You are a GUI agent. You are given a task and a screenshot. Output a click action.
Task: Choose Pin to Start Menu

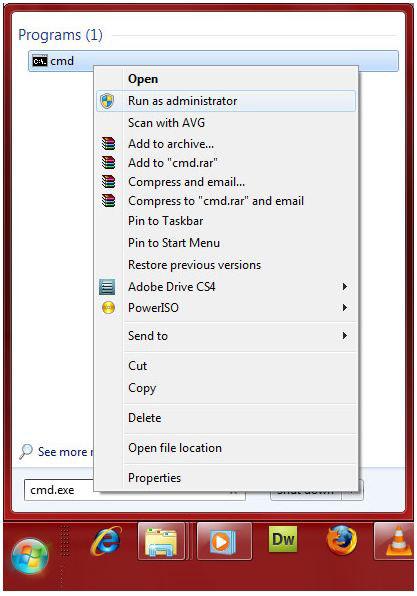(226, 243)
